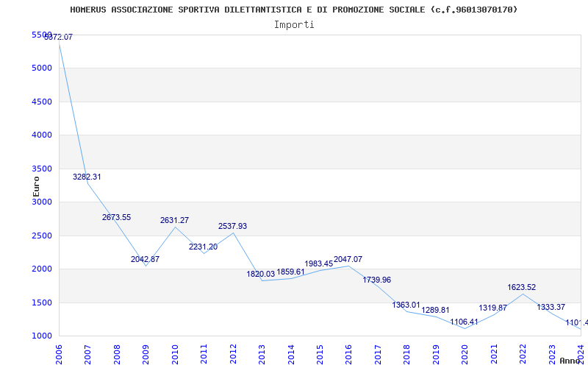588x368 pixels.
Task: Click the 2015 year axis label
Action: [x=320, y=355]
